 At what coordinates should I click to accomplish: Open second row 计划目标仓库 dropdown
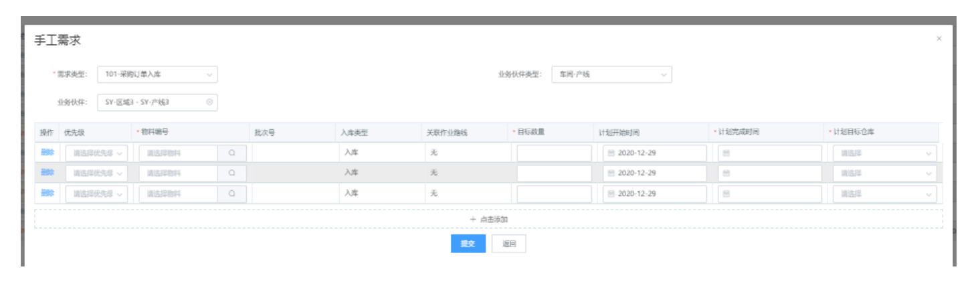pyautogui.click(x=884, y=173)
